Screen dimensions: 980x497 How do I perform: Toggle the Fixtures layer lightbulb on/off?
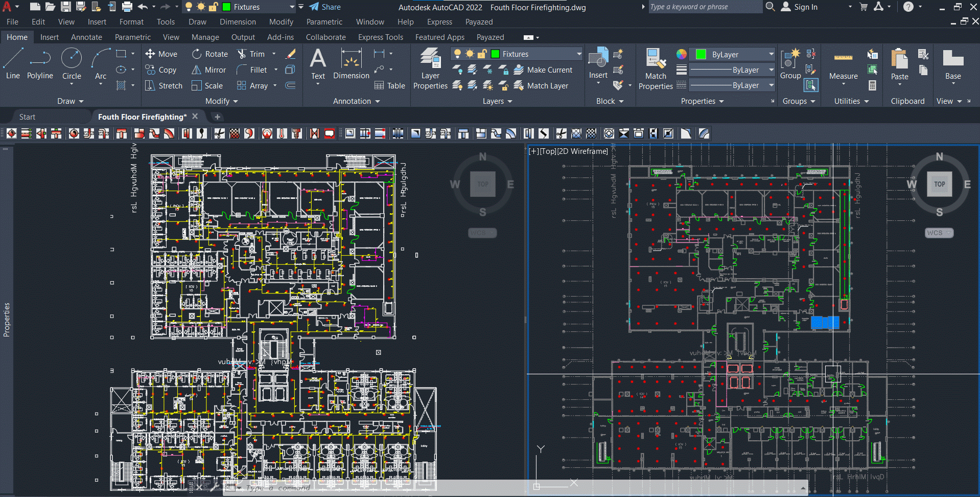(457, 54)
